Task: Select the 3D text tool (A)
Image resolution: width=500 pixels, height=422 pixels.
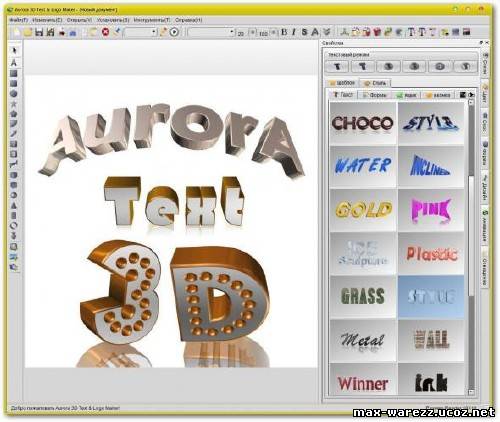Action: 14,62
